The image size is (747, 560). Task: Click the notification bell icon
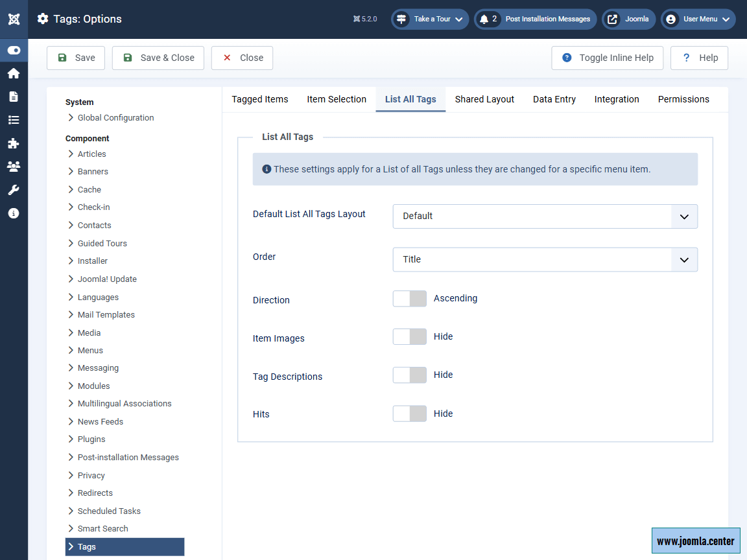click(484, 19)
